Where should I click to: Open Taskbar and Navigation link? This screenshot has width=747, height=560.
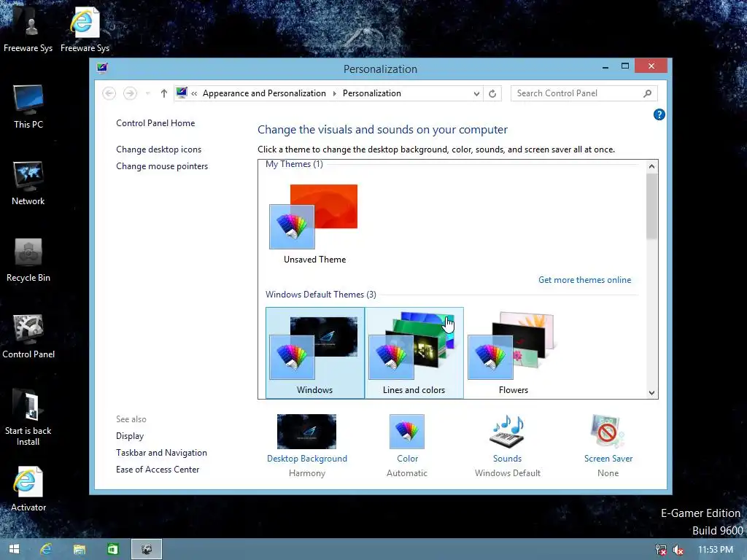coord(161,452)
